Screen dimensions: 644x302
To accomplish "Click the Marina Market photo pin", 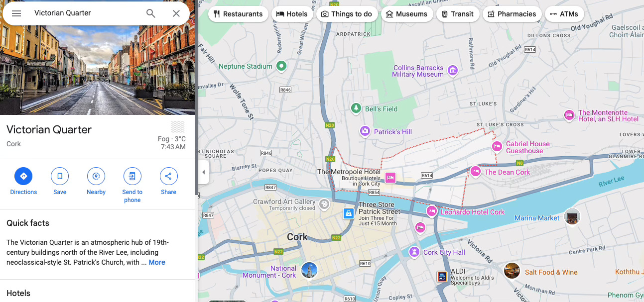I will pos(572,216).
